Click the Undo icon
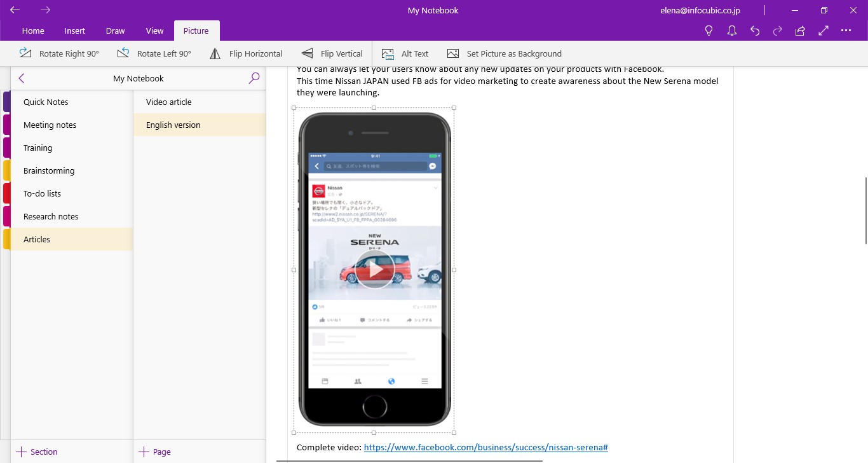Image resolution: width=868 pixels, height=463 pixels. coord(755,31)
